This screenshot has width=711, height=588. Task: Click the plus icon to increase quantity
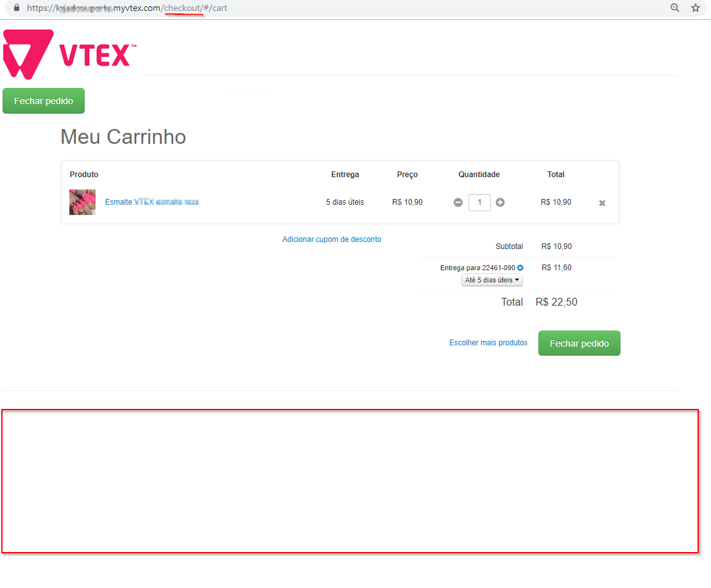click(500, 202)
